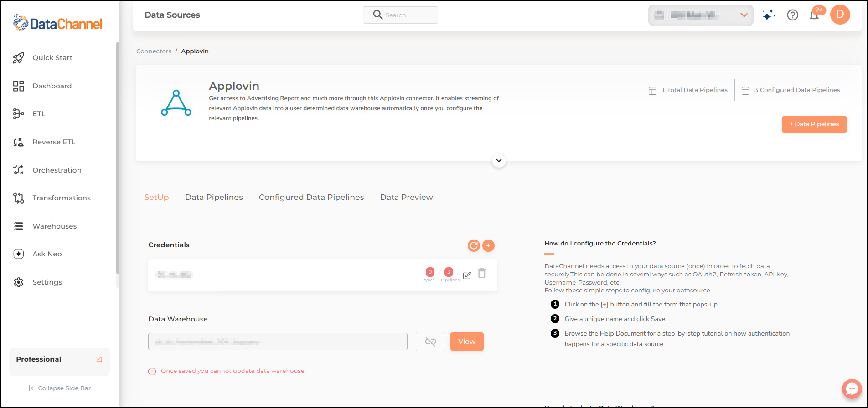Click the Professional plan card
Viewport: 868px width, 408px height.
(59, 362)
